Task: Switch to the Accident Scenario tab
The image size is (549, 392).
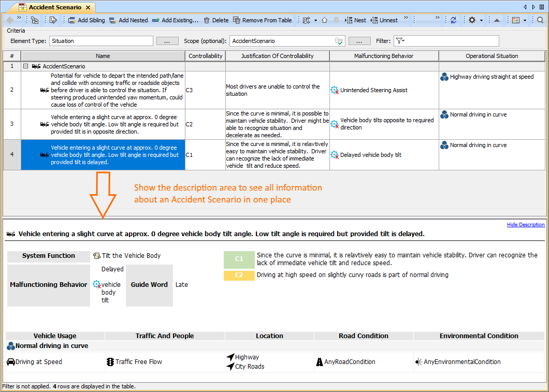Action: coord(54,7)
